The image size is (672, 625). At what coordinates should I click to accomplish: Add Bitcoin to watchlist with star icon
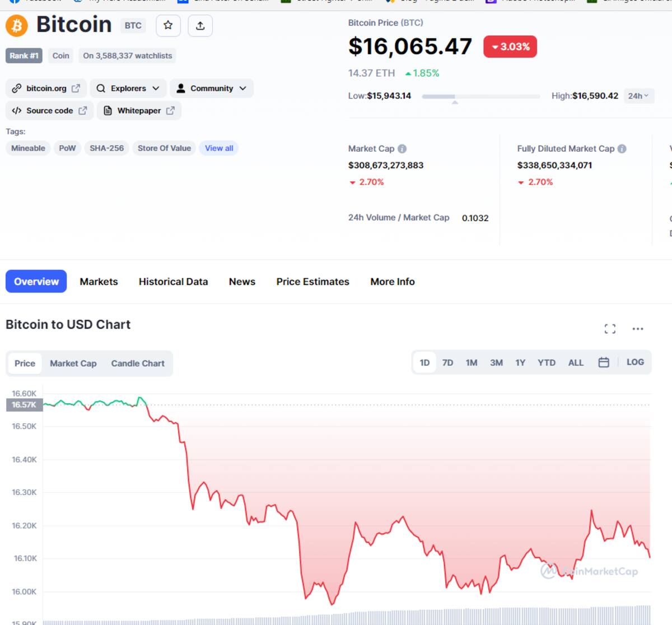click(168, 25)
